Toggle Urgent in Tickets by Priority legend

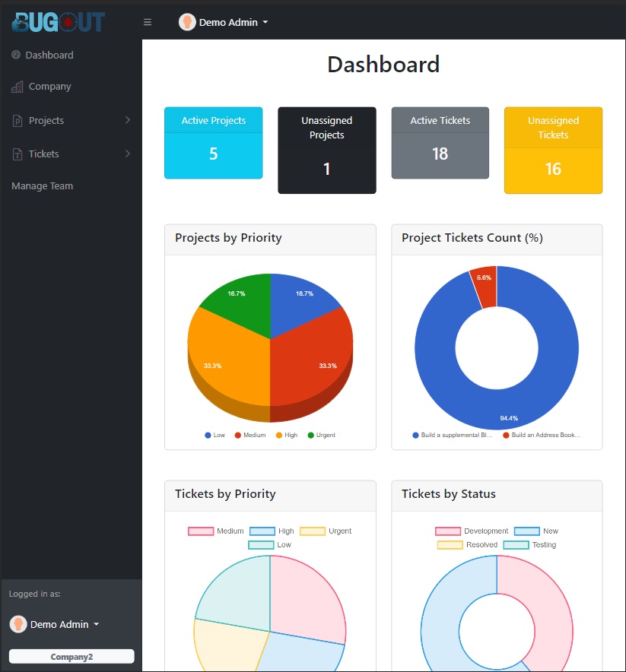pos(326,531)
